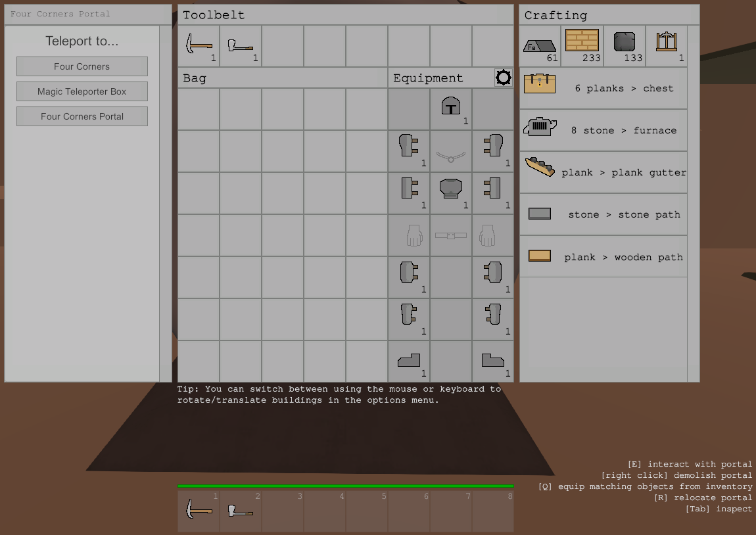Viewport: 756px width, 535px height.
Task: Open equipment settings gear icon
Action: [x=504, y=78]
